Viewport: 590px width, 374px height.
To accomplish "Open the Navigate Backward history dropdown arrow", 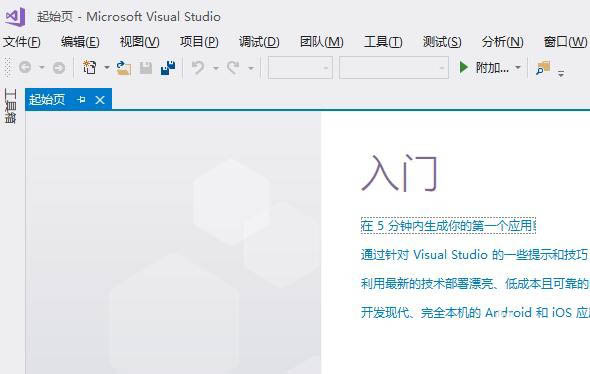I will pos(42,68).
